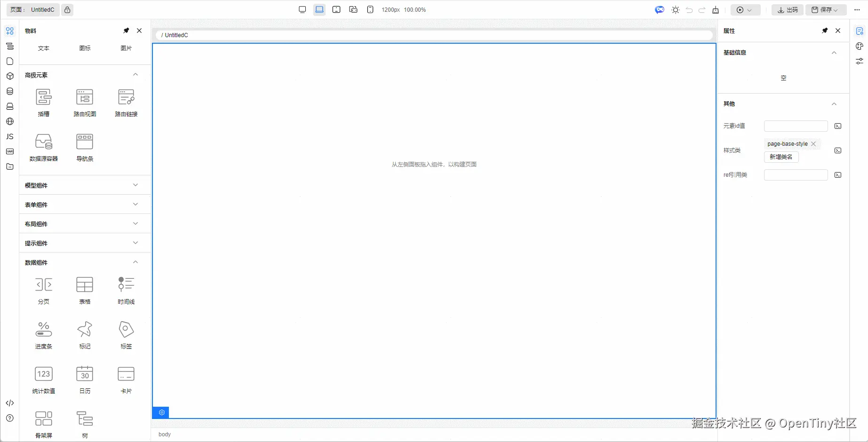The image size is (868, 442).
Task: Open the page management sidebar icon
Action: (x=10, y=61)
